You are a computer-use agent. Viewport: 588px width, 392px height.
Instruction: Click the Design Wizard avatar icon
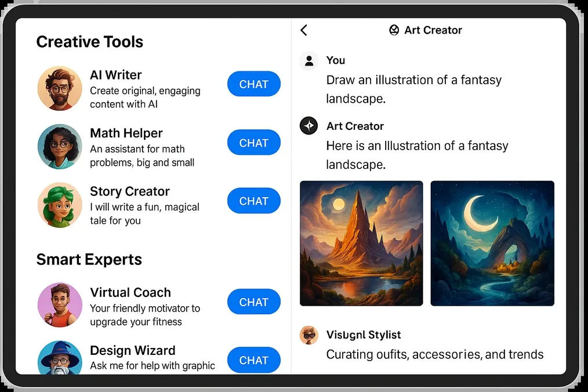60,358
